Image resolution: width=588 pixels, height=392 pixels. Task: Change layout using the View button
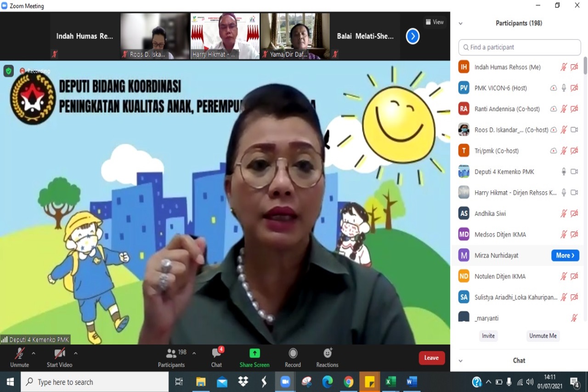click(435, 22)
